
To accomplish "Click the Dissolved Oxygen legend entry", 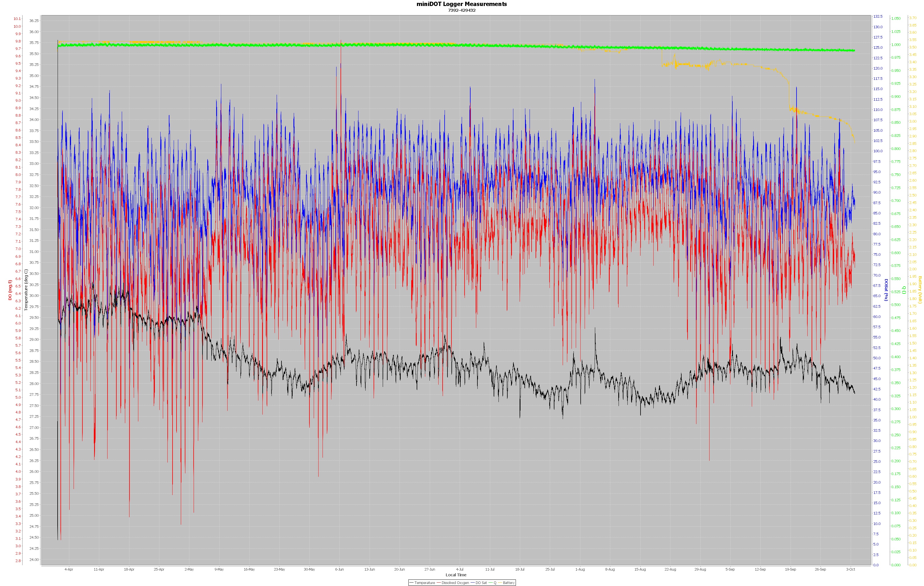I will 455,583.
